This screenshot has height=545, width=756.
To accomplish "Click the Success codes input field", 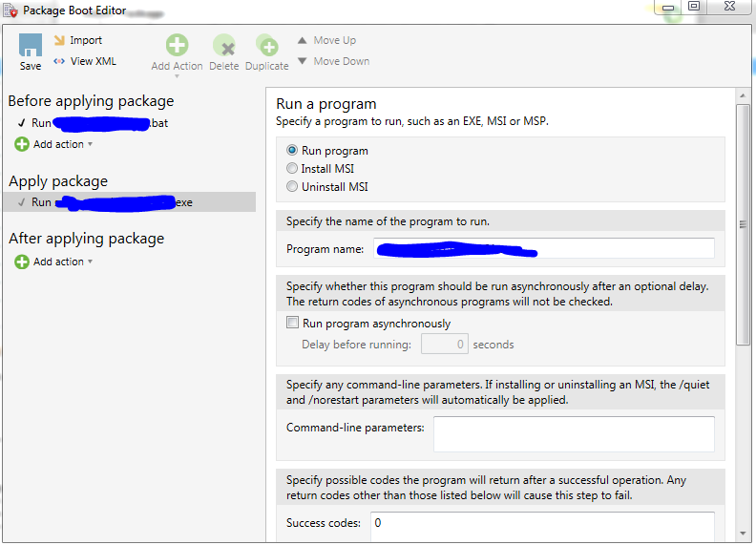I will pyautogui.click(x=542, y=527).
